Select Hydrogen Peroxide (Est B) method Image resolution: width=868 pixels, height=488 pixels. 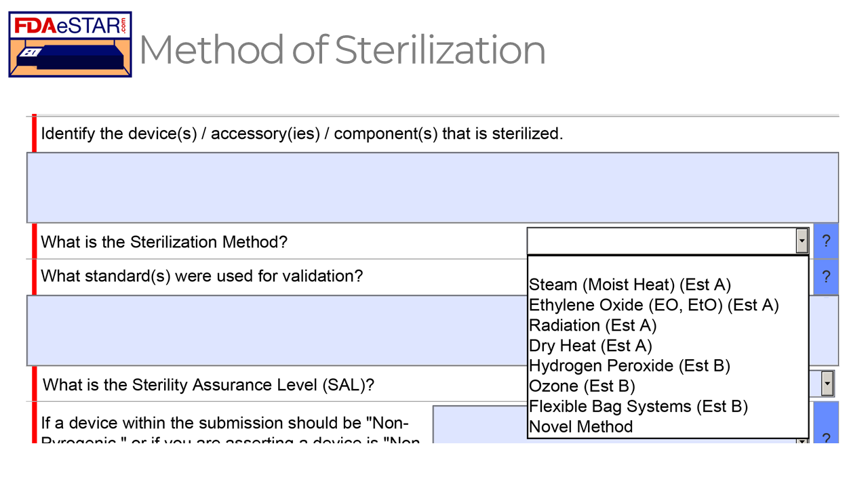tap(629, 365)
